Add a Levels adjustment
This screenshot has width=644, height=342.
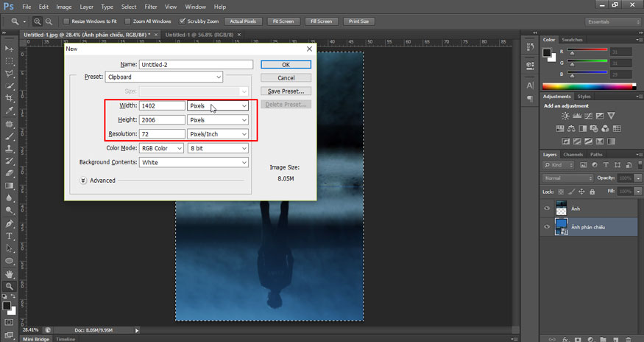tap(576, 116)
